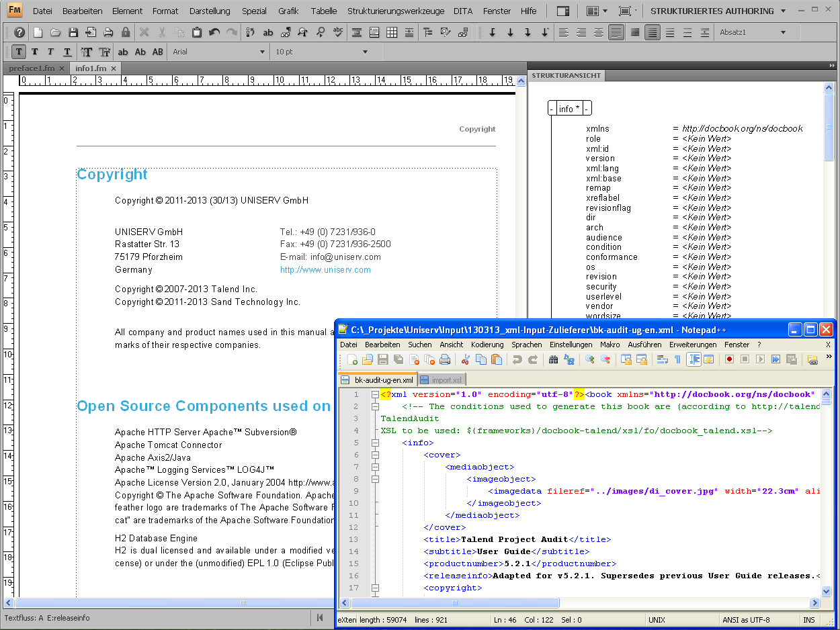Enable justified paragraph alignment
Screen dimensions: 840x630
pyautogui.click(x=616, y=32)
